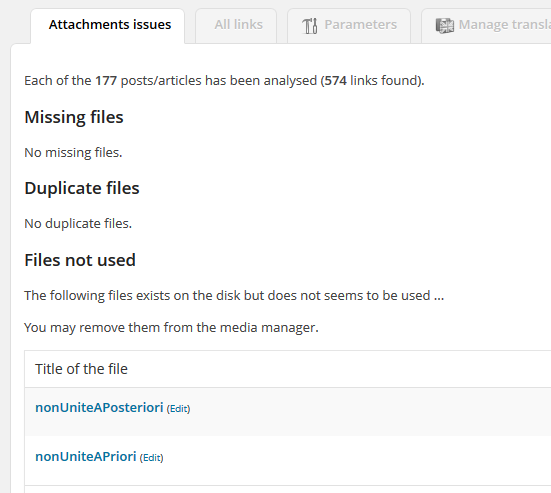Viewport: 551px width, 493px height.
Task: Select the Files not used heading
Action: coord(80,260)
